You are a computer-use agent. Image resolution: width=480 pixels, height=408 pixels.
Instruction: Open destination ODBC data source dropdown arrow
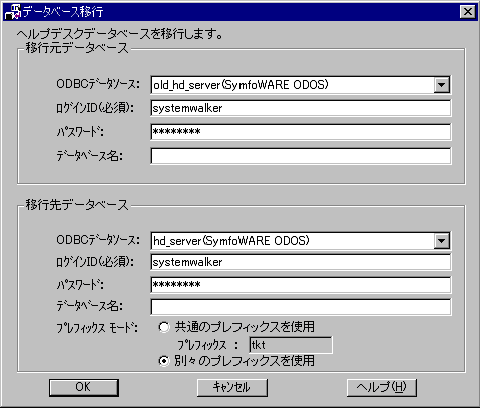(442, 240)
